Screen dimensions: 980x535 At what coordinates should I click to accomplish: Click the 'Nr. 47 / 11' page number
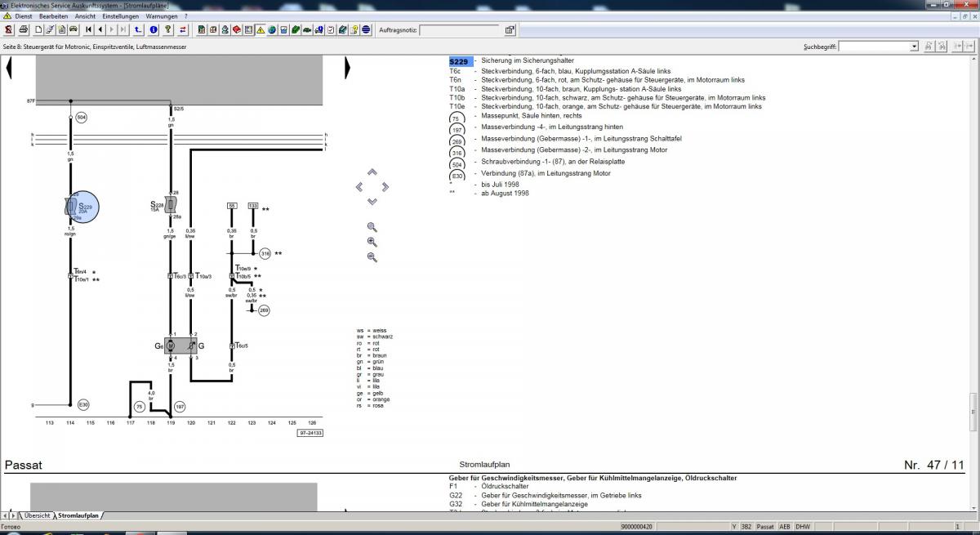[933, 465]
